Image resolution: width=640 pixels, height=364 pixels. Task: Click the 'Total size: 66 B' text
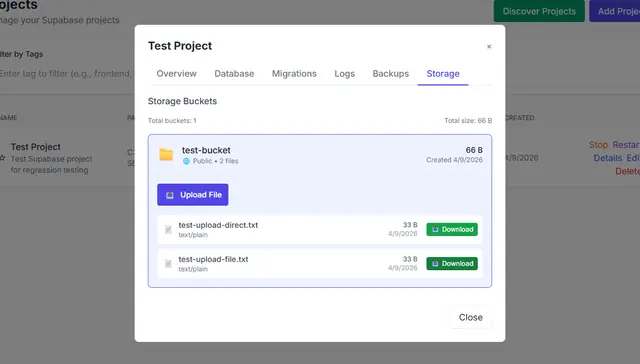(468, 121)
